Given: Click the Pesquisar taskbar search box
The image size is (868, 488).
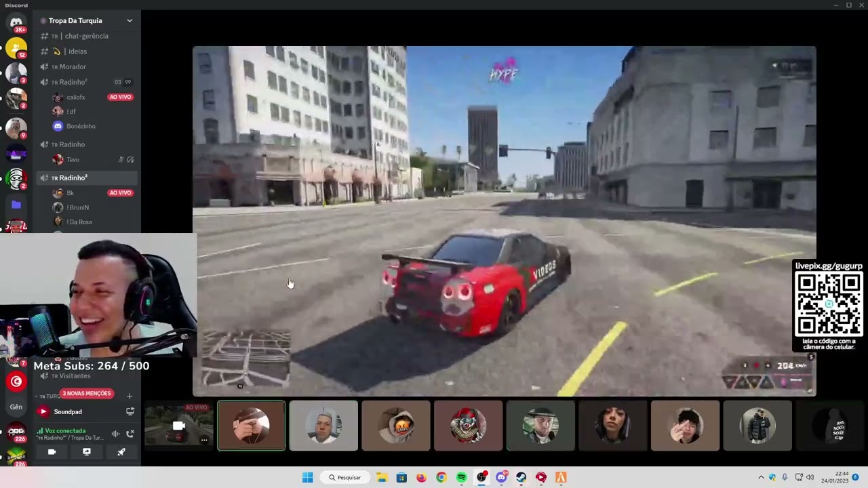Looking at the screenshot, I should [x=345, y=477].
